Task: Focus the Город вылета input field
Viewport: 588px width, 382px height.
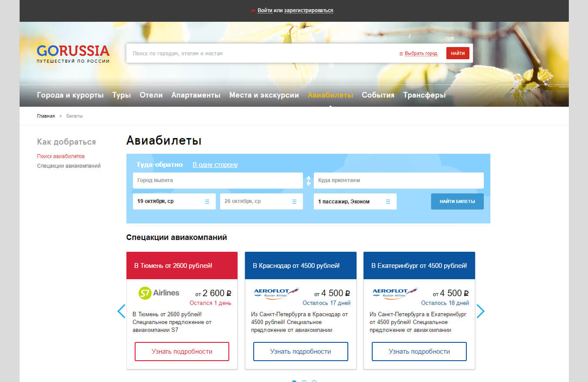Action: click(x=218, y=180)
